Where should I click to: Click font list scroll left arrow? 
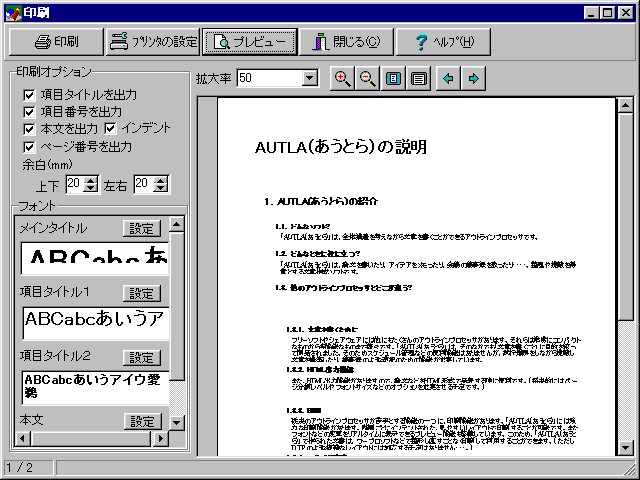click(x=22, y=439)
